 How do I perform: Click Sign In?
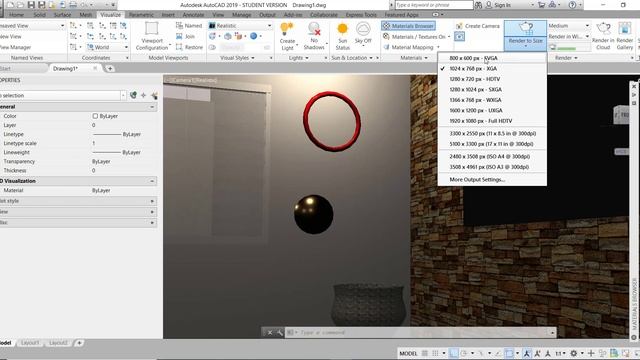click(x=498, y=5)
